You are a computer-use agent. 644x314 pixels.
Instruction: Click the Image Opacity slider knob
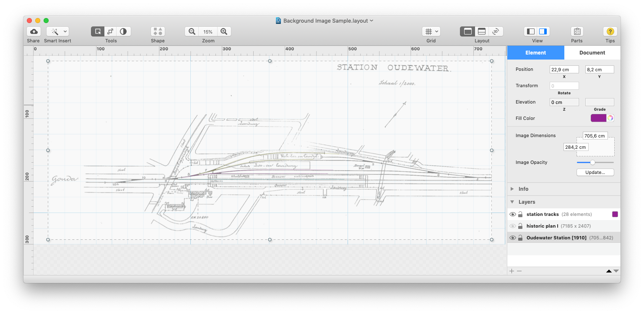click(x=592, y=162)
